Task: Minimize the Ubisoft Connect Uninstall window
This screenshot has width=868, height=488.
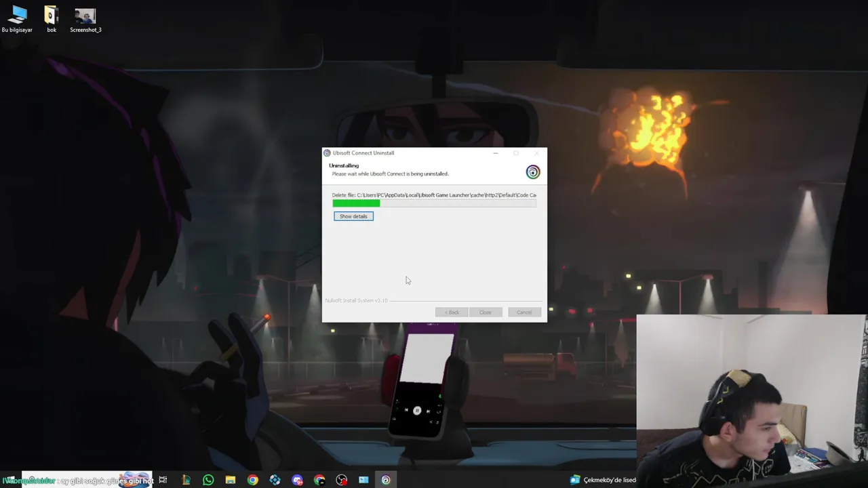Action: pos(496,153)
